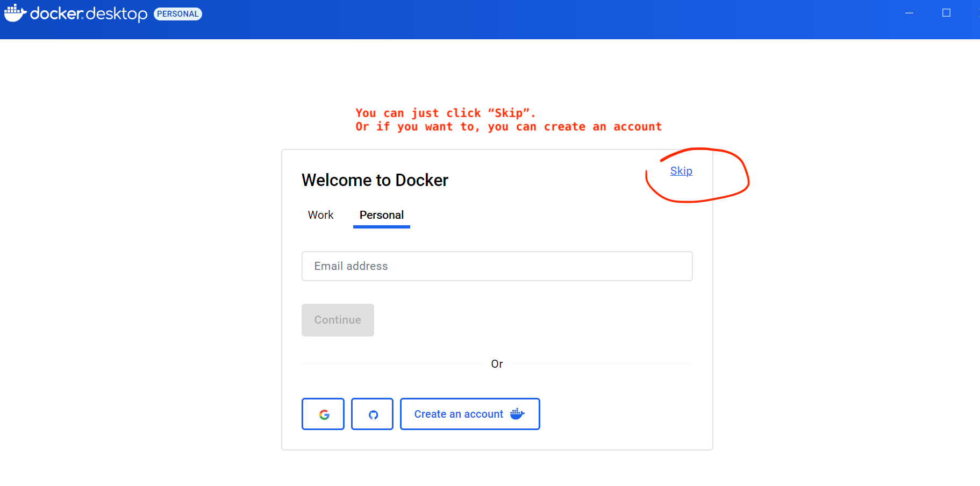Minimize the Docker Desktop window

(x=909, y=13)
